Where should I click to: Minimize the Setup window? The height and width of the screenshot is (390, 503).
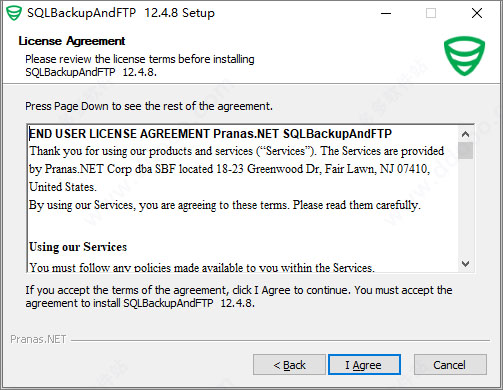coord(386,13)
